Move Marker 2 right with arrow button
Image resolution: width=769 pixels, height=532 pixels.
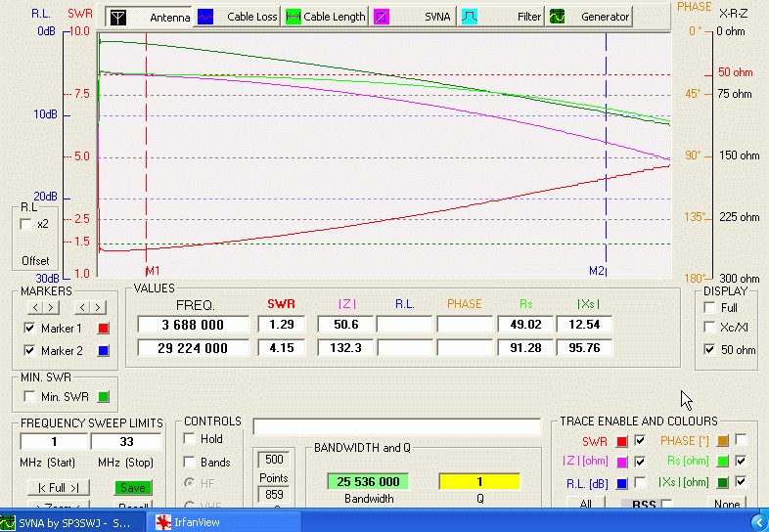96,308
